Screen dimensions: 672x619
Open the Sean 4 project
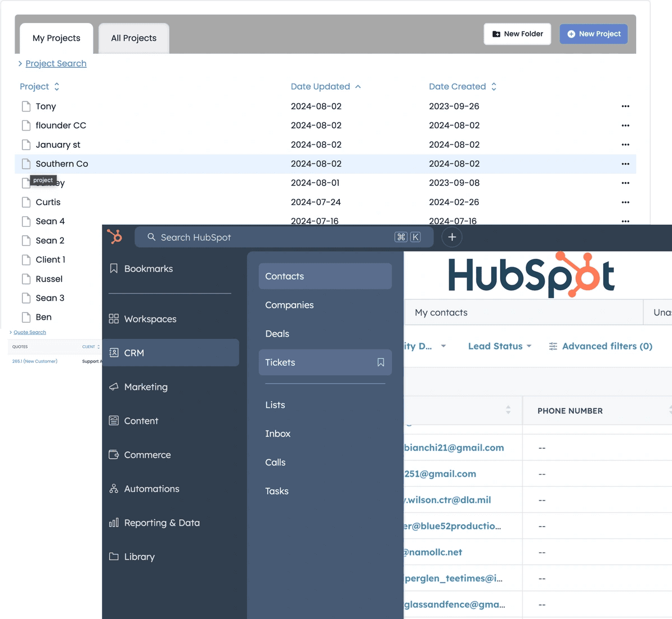[50, 221]
